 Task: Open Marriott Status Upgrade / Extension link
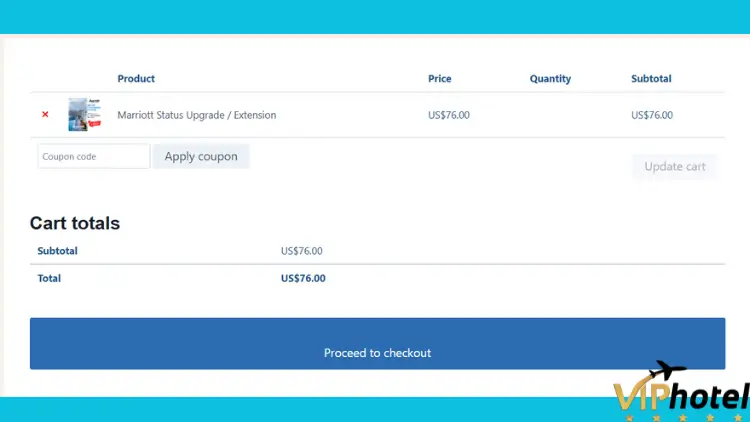tap(197, 115)
